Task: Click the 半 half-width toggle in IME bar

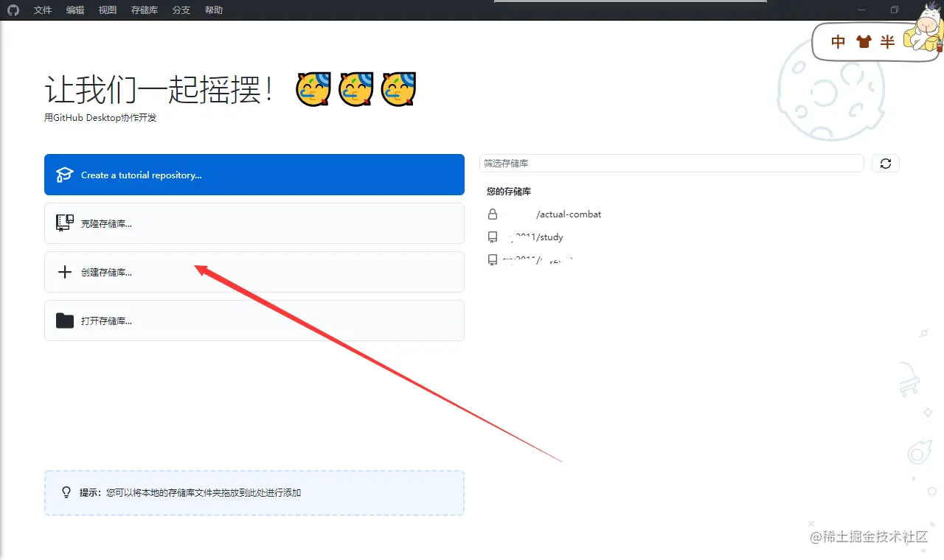Action: [887, 42]
